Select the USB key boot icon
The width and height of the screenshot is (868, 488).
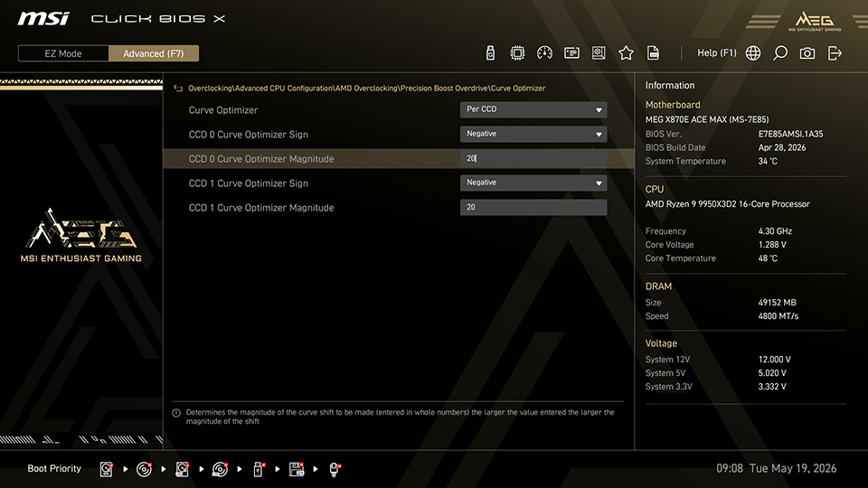coord(259,469)
